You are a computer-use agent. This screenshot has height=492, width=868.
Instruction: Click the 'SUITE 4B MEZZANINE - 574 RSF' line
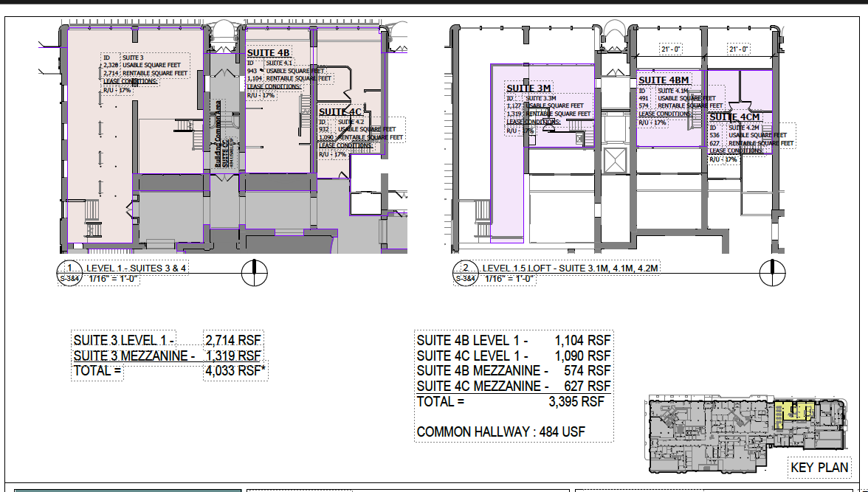point(514,371)
